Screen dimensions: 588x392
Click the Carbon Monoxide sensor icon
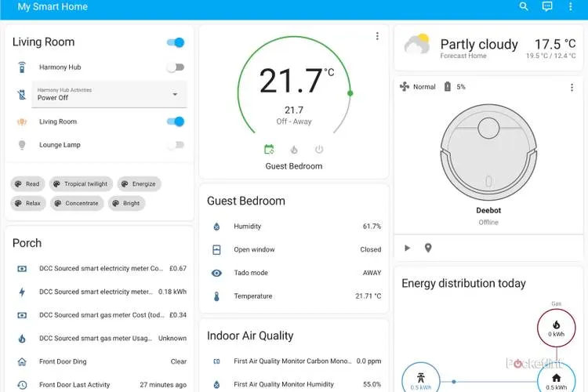[x=216, y=361]
